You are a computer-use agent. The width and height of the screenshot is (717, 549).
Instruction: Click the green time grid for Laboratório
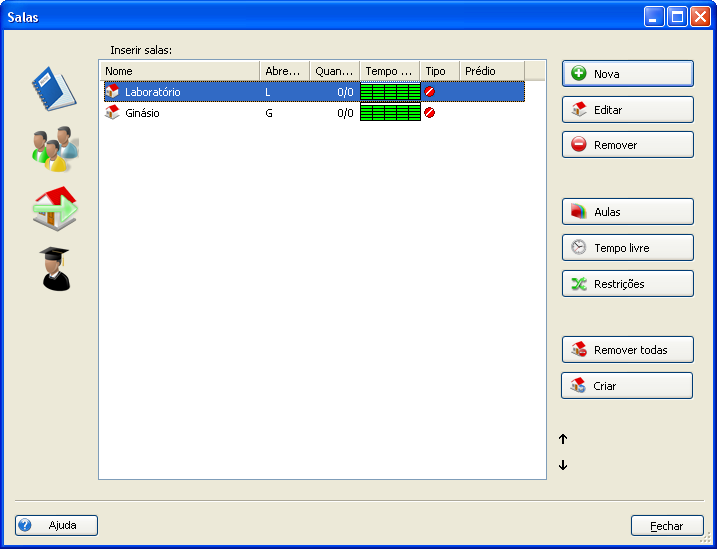click(x=390, y=92)
